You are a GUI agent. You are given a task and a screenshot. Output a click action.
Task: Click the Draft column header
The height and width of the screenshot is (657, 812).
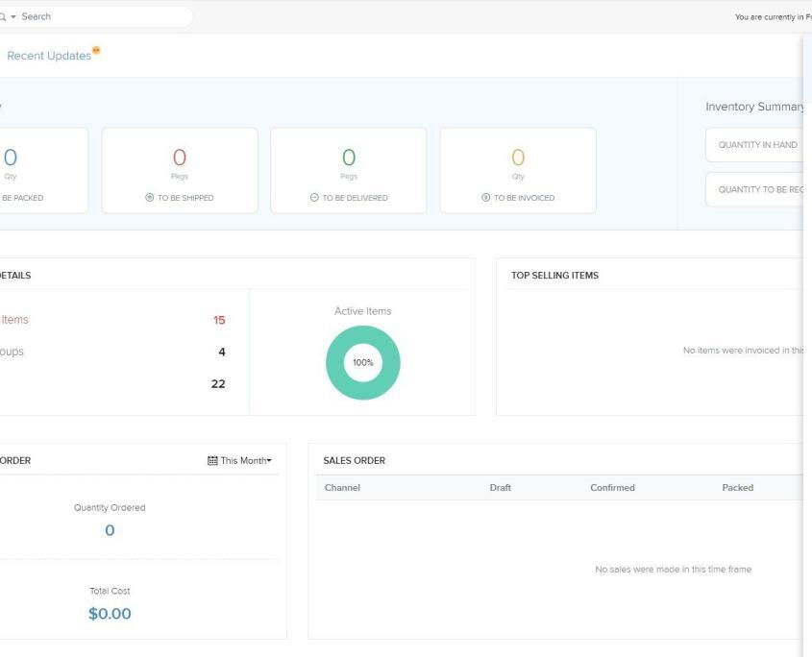click(x=501, y=488)
